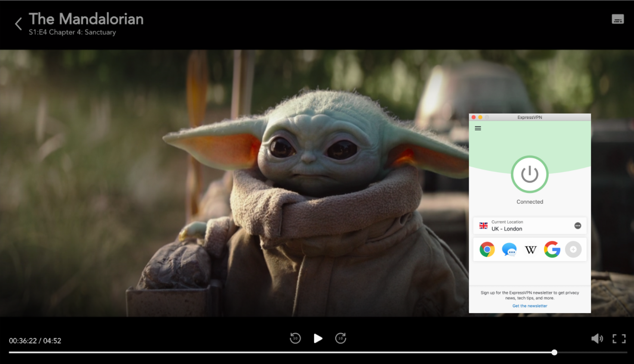
Task: Enter fullscreen mode
Action: 619,339
